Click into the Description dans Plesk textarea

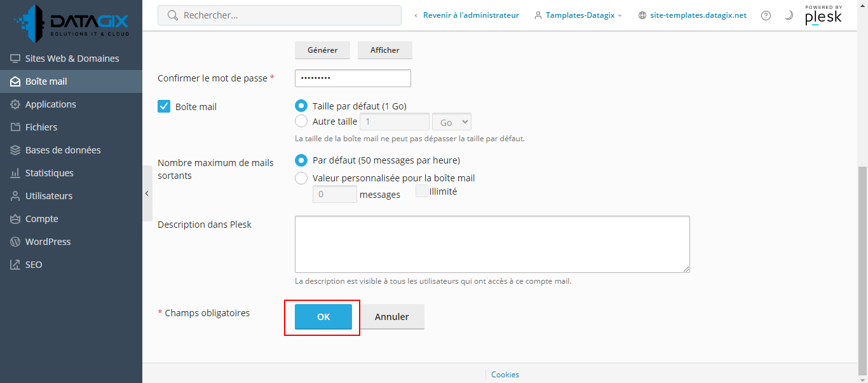click(492, 244)
